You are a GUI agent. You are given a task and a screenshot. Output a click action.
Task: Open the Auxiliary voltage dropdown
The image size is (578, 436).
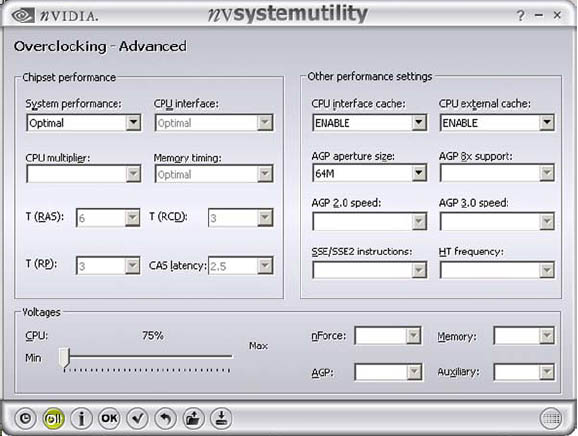[524, 372]
